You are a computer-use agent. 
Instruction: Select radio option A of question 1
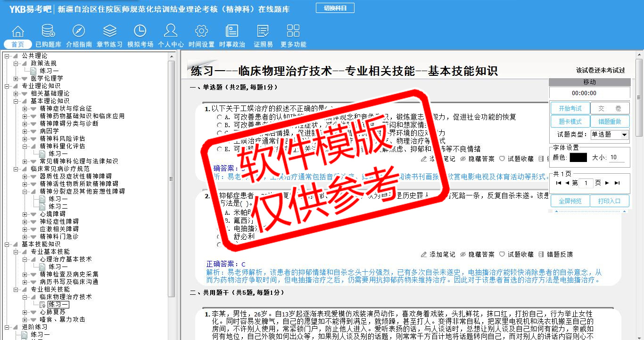pos(220,117)
